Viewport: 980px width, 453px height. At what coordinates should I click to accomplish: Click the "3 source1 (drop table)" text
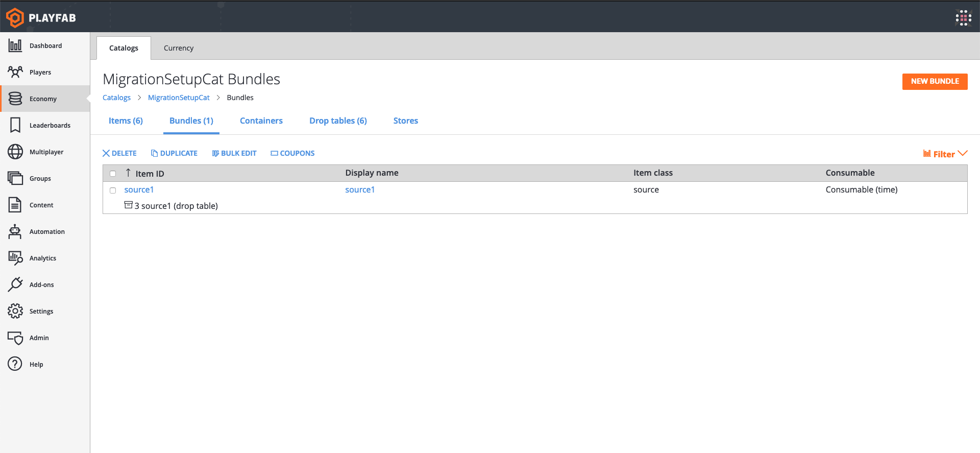pyautogui.click(x=176, y=206)
